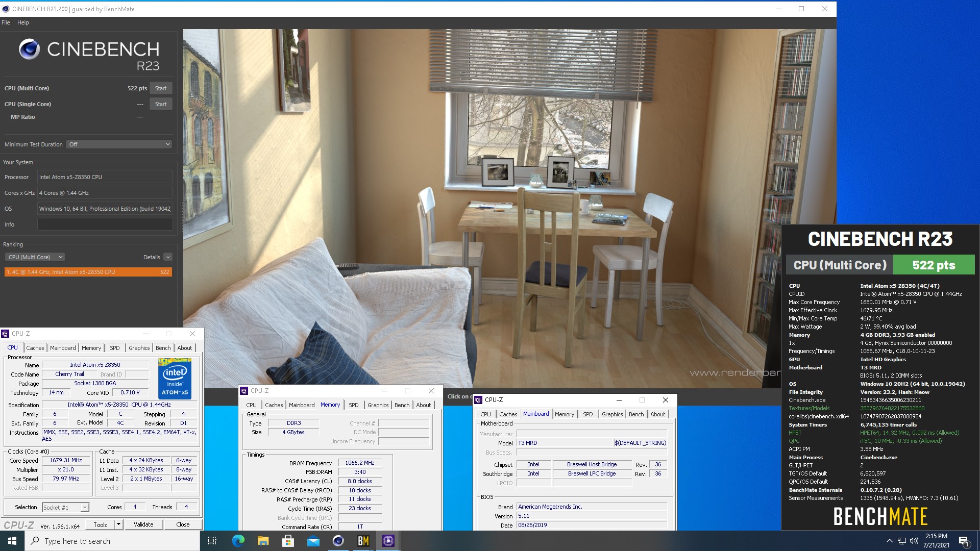Click the Windows taskbar search box
The height and width of the screenshot is (551, 980).
[112, 541]
